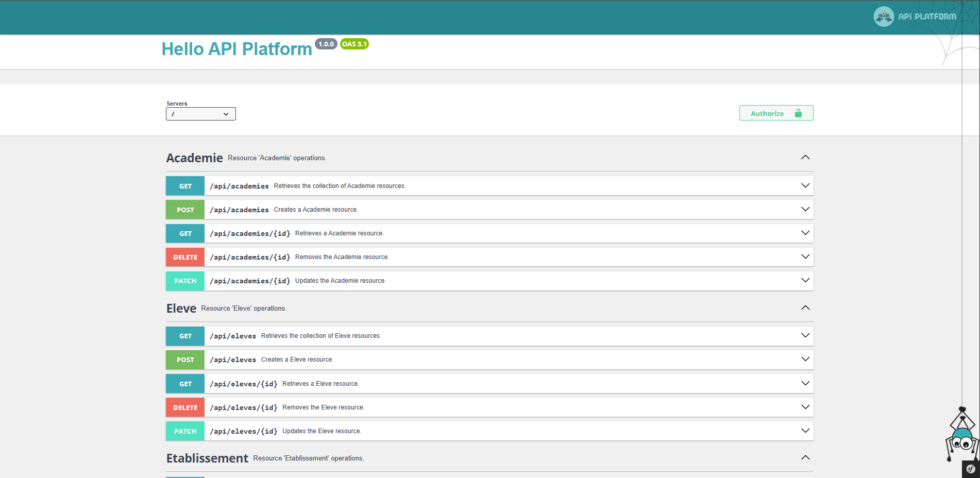Image resolution: width=980 pixels, height=478 pixels.
Task: Click the DELETE badge for /api/academies/{id}
Action: 184,257
